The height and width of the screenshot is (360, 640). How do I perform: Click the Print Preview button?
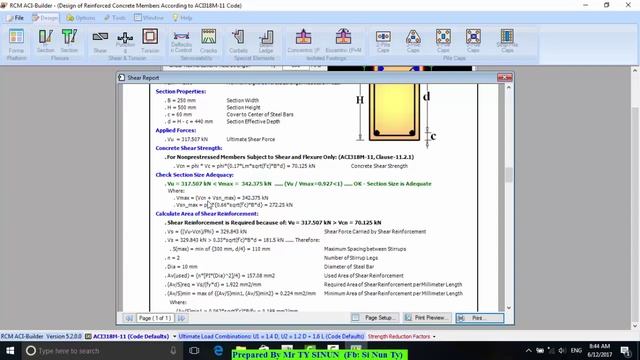click(427, 318)
